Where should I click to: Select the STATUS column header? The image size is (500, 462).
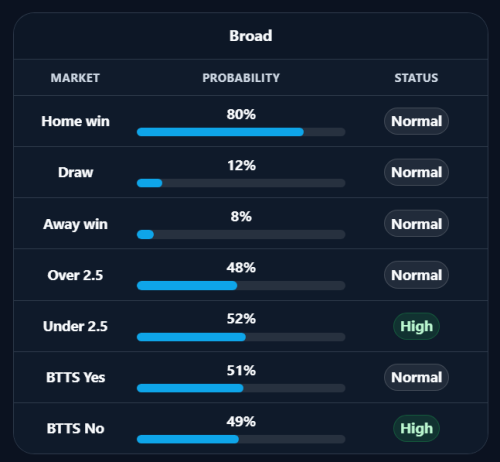(x=416, y=78)
